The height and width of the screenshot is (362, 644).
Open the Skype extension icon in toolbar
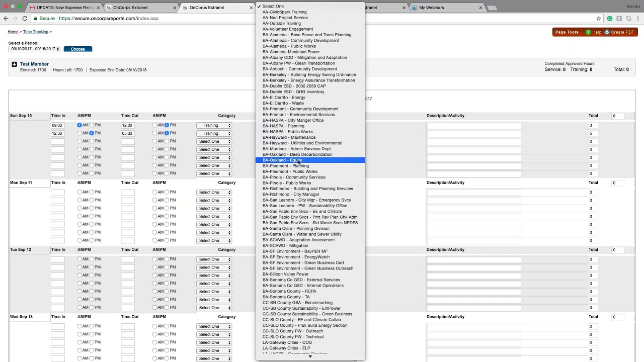tap(628, 19)
